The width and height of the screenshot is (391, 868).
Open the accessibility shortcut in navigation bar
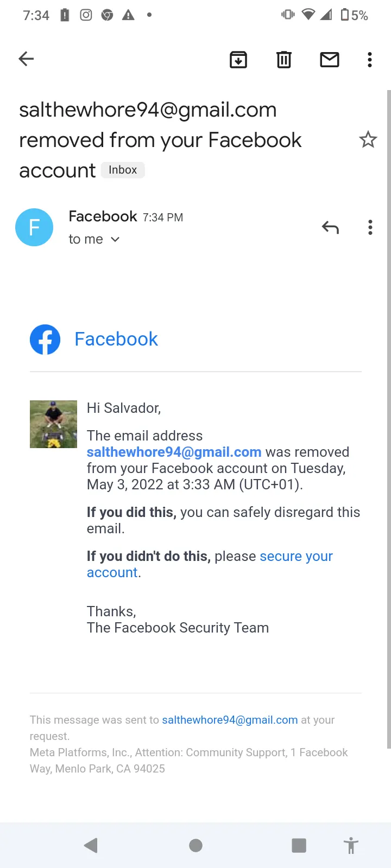tap(351, 845)
